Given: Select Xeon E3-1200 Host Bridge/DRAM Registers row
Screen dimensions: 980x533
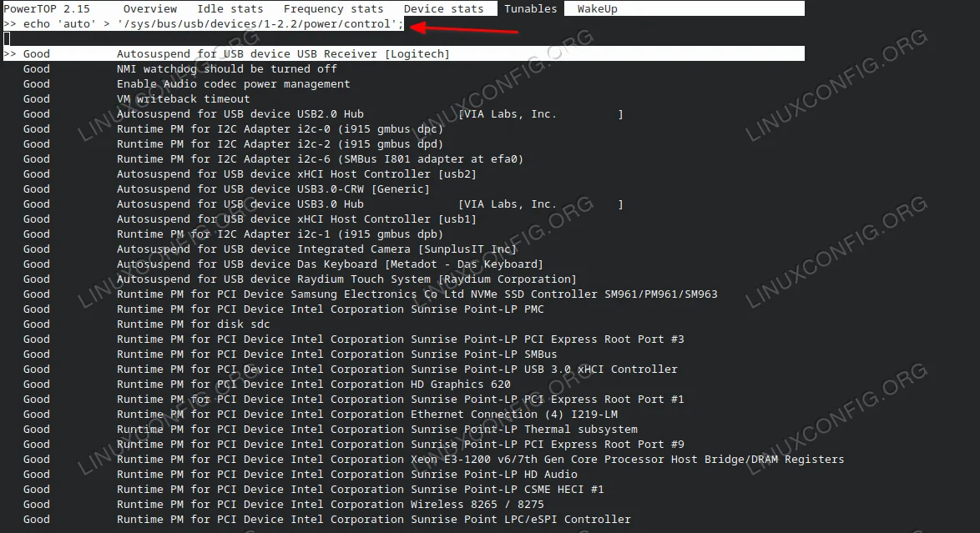Looking at the screenshot, I should coord(434,459).
